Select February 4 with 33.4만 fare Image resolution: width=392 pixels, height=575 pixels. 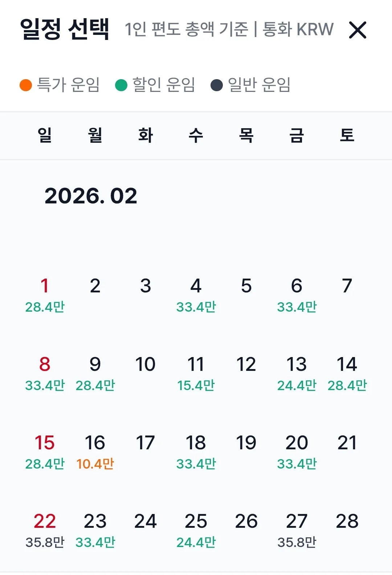[x=196, y=295]
